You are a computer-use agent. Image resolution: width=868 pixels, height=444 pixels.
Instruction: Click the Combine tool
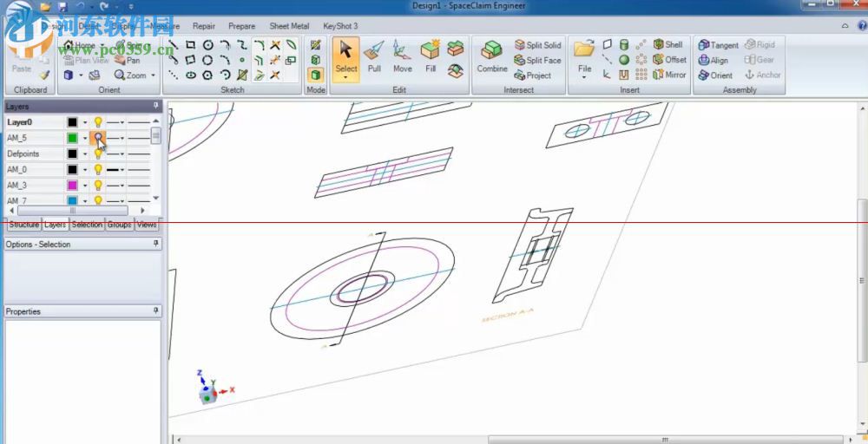tap(491, 56)
